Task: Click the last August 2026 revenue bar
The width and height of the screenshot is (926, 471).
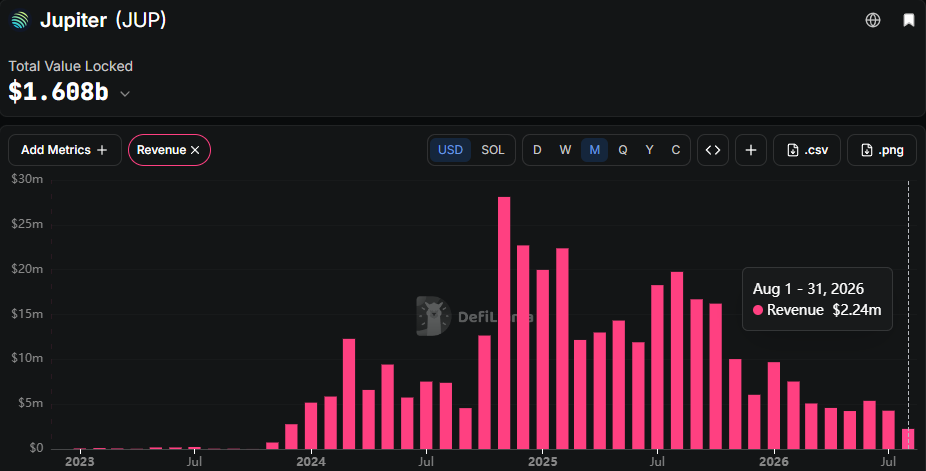Action: pyautogui.click(x=908, y=439)
